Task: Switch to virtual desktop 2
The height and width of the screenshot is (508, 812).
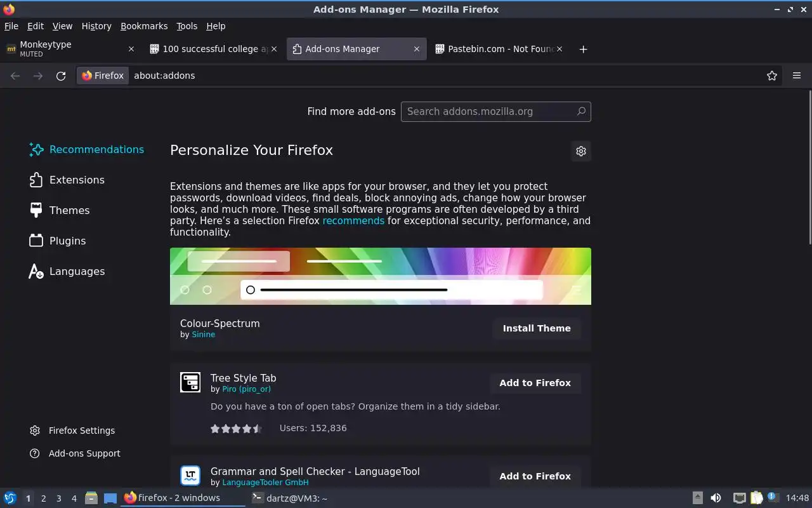Action: coord(43,498)
